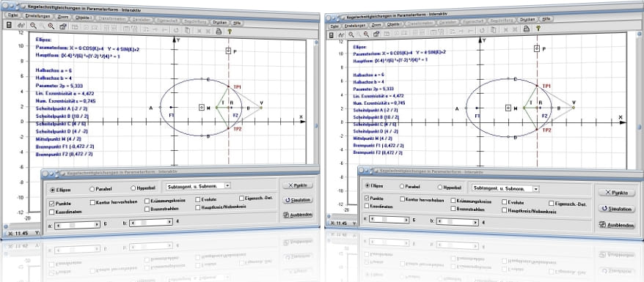
Task: Click point P marker in right window graph
Action: pyautogui.click(x=536, y=49)
